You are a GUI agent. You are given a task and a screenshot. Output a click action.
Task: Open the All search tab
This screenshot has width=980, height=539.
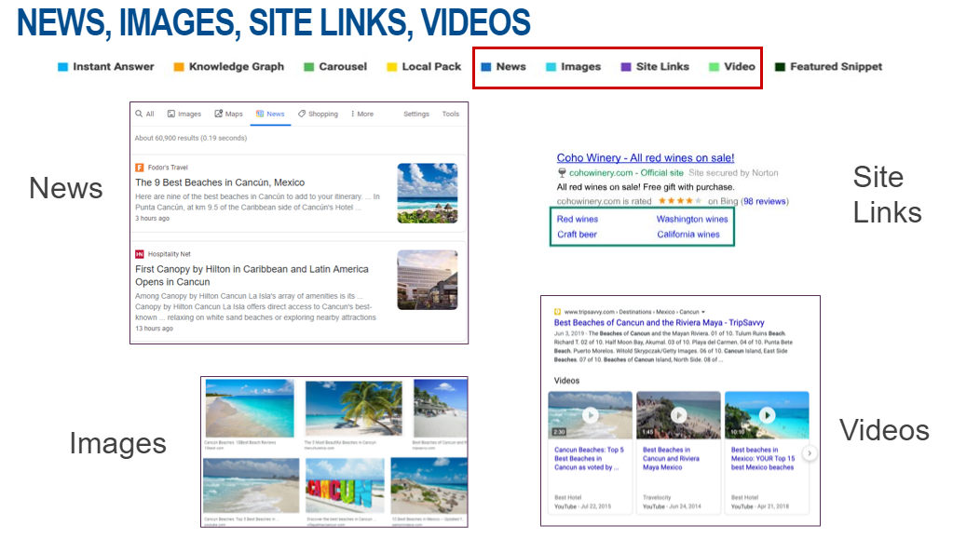[x=145, y=114]
